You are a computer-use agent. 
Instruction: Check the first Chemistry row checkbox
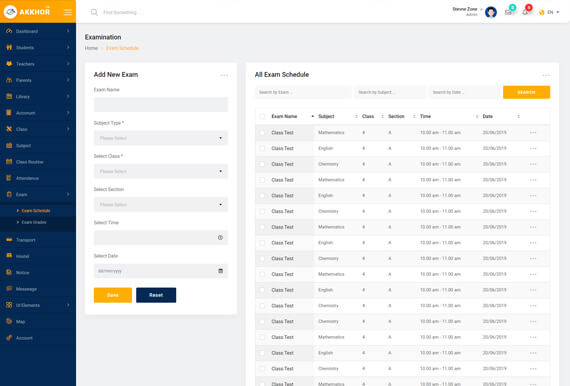coord(262,164)
